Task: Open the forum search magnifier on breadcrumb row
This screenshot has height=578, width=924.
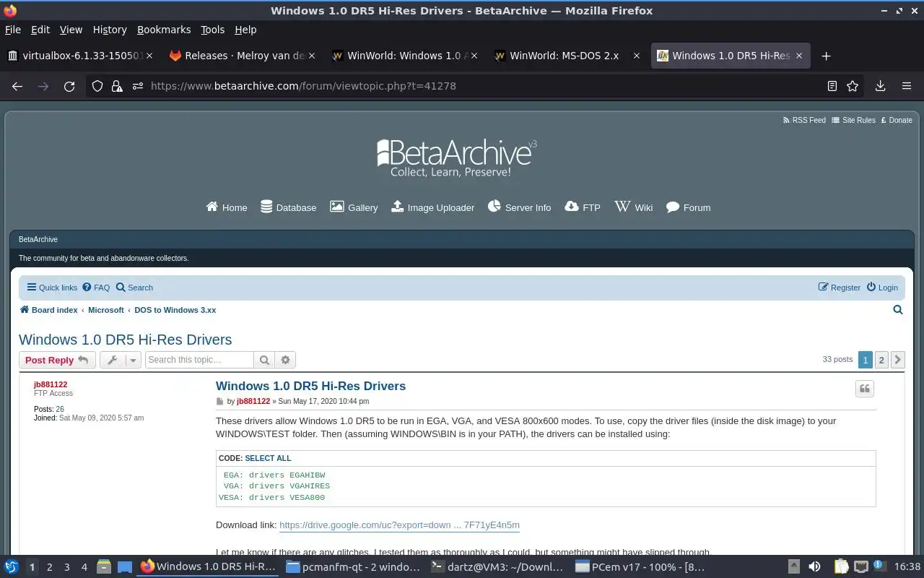Action: 898,310
